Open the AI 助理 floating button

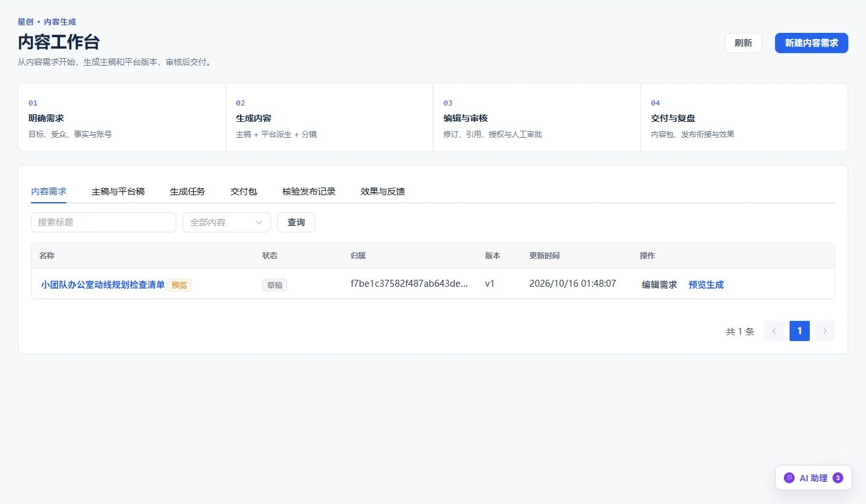[814, 478]
